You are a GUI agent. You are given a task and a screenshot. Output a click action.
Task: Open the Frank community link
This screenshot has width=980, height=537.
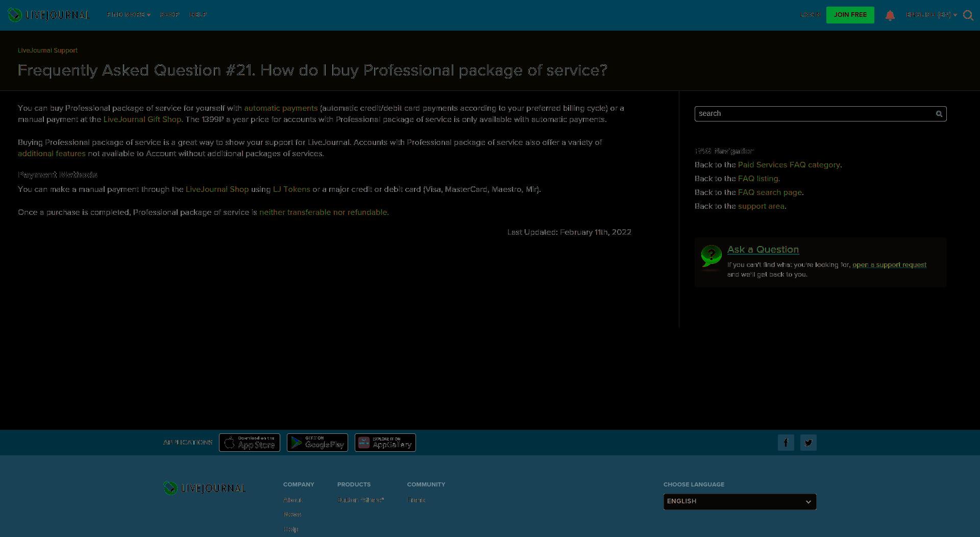(x=416, y=500)
